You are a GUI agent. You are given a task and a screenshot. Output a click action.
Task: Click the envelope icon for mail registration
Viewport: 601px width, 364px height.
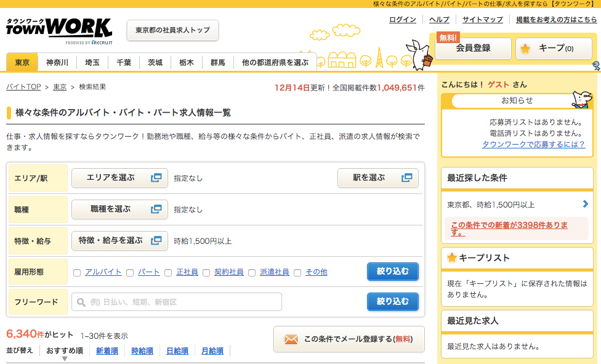pyautogui.click(x=291, y=339)
